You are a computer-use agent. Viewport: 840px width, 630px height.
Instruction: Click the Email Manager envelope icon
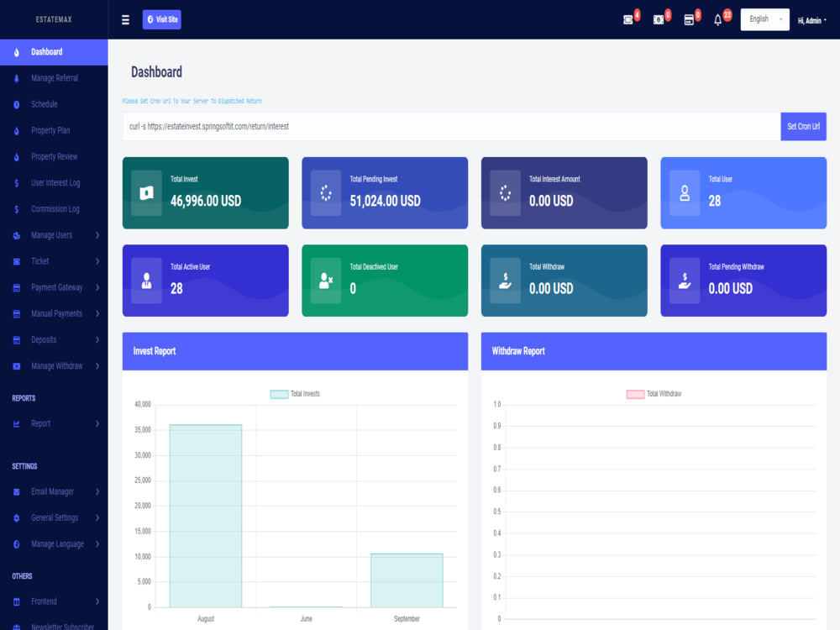[x=17, y=491]
